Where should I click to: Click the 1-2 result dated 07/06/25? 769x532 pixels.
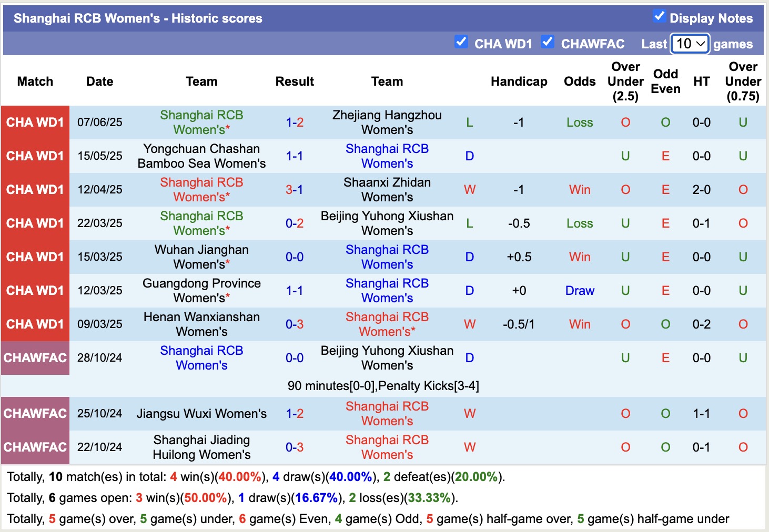point(295,122)
